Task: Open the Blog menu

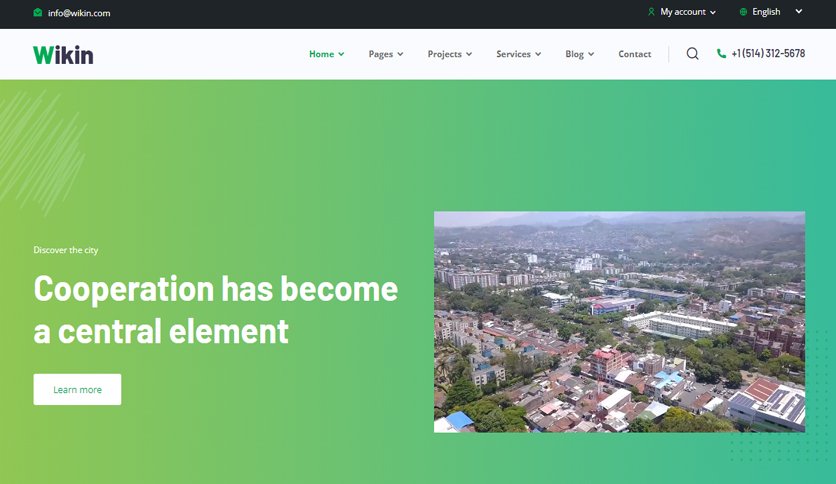Action: click(574, 54)
